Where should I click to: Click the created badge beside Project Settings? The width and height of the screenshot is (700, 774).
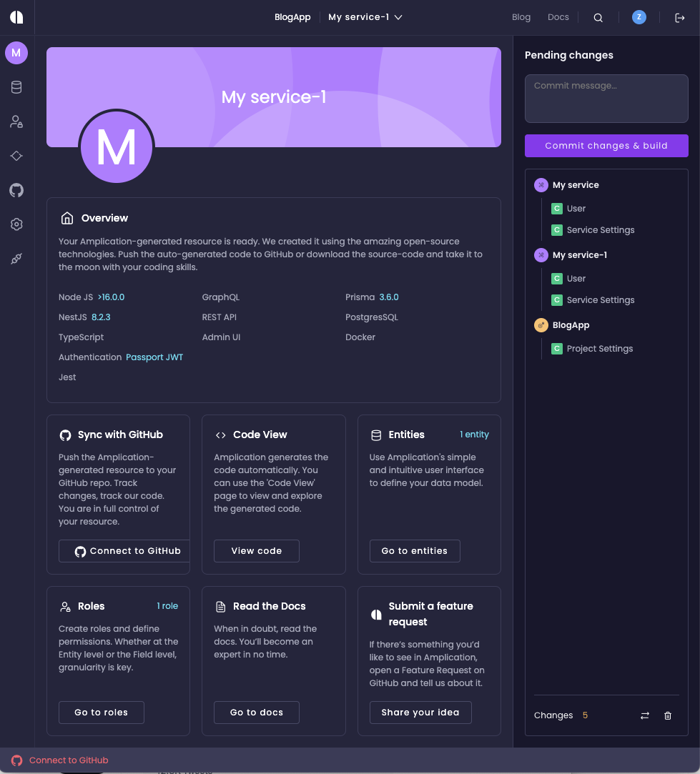[x=557, y=349]
